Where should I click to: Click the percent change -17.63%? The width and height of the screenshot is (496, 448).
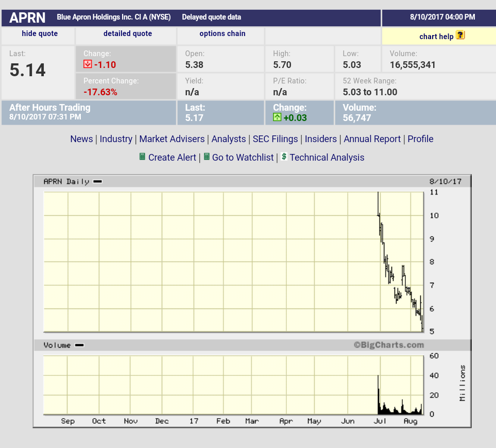pyautogui.click(x=100, y=92)
